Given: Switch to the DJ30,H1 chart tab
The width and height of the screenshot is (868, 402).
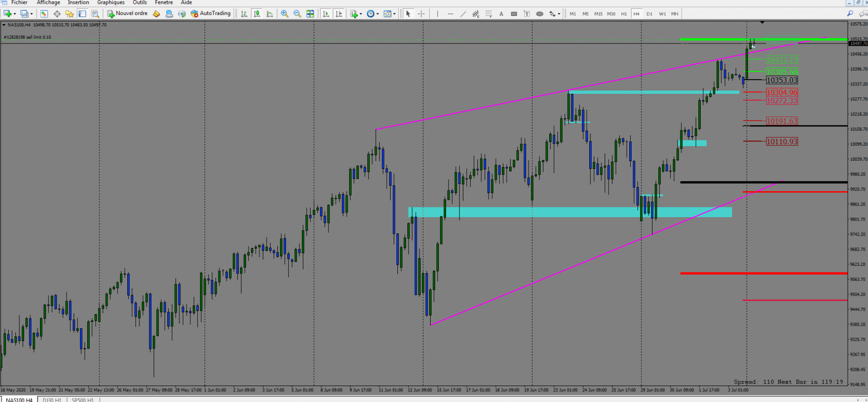Looking at the screenshot, I should 52,400.
